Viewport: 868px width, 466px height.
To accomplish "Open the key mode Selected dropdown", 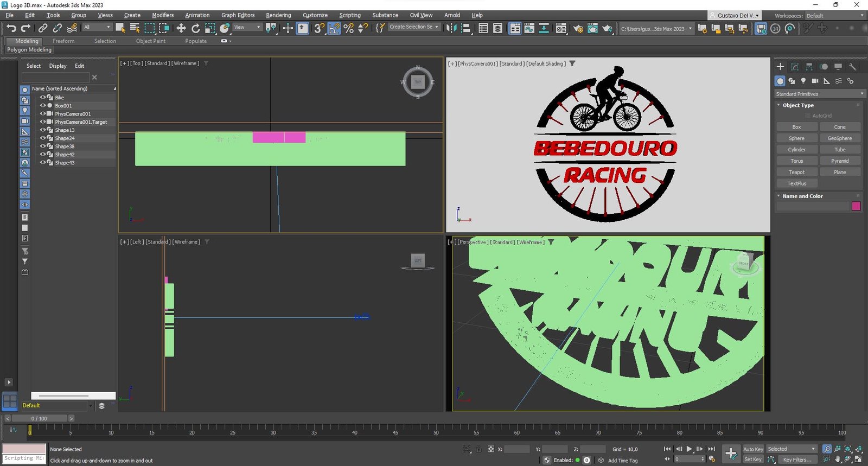I will [x=792, y=449].
